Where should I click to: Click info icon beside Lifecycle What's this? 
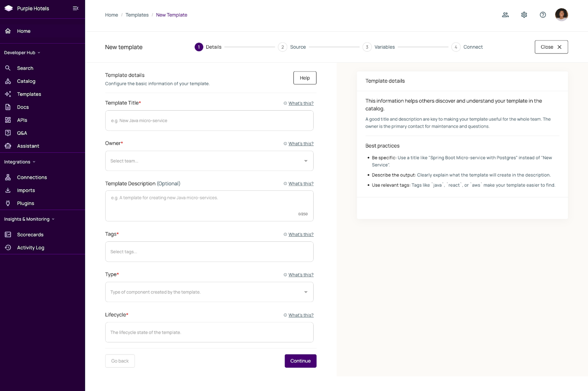tap(285, 315)
